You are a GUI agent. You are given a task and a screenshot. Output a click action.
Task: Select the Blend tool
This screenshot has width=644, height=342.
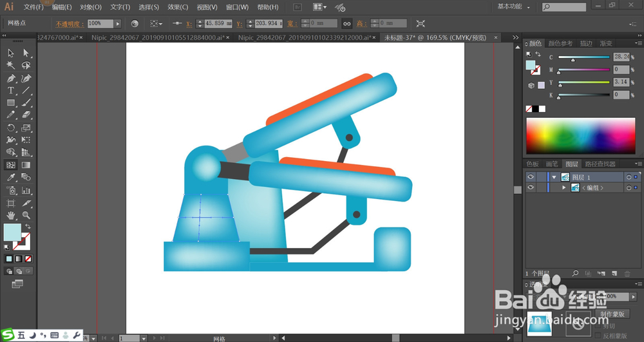[x=26, y=177]
